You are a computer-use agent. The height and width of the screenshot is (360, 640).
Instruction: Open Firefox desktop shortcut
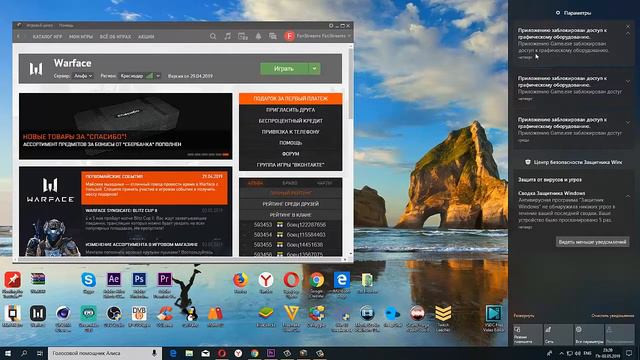click(240, 282)
